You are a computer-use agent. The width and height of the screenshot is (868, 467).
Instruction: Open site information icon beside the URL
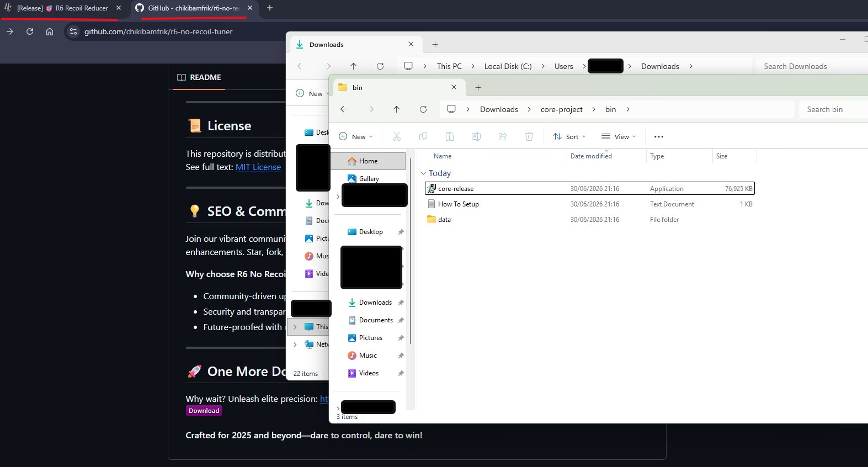coord(73,31)
